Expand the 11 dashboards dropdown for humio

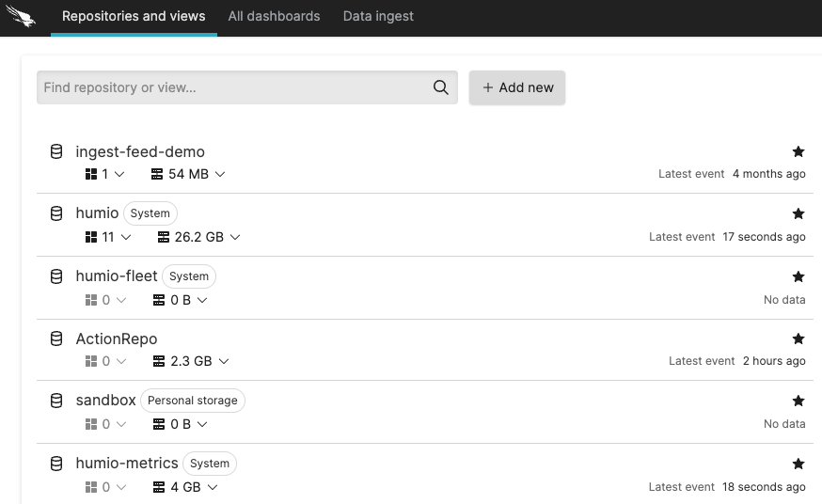(108, 237)
